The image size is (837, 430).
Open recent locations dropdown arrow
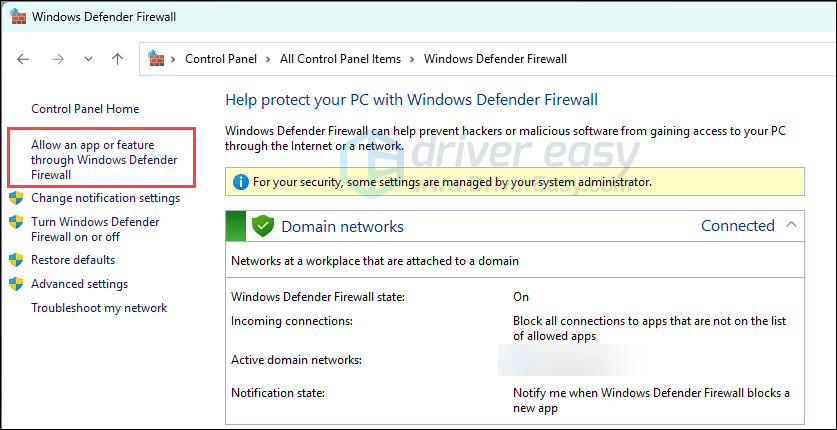point(88,59)
